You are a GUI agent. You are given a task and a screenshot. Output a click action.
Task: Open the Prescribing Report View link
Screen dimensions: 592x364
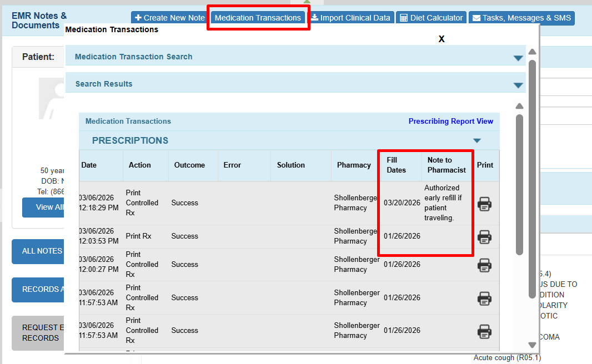click(450, 122)
